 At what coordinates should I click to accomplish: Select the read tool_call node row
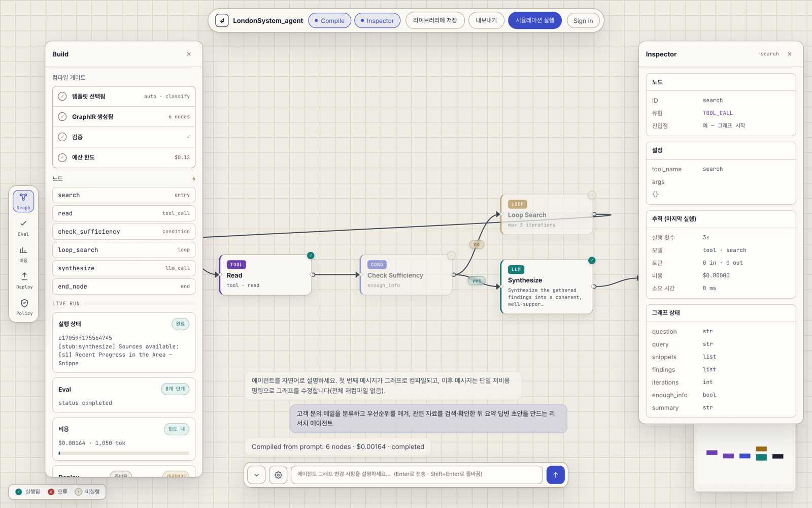124,213
